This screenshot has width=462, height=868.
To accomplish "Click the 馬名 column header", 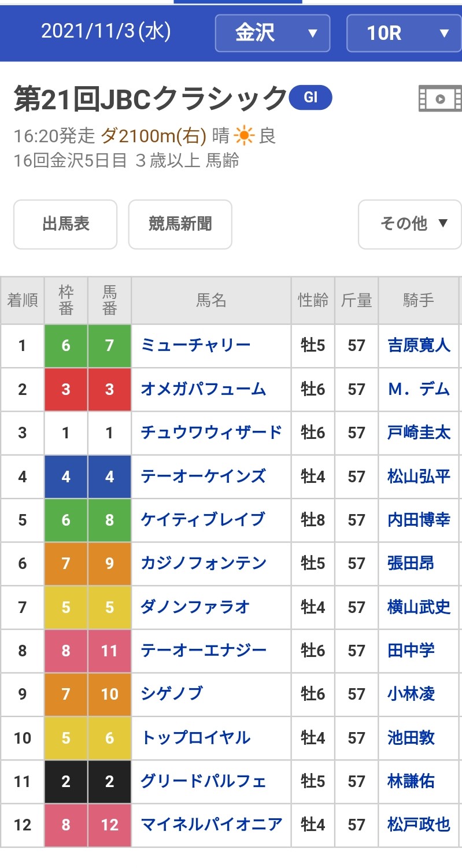I will [x=211, y=300].
